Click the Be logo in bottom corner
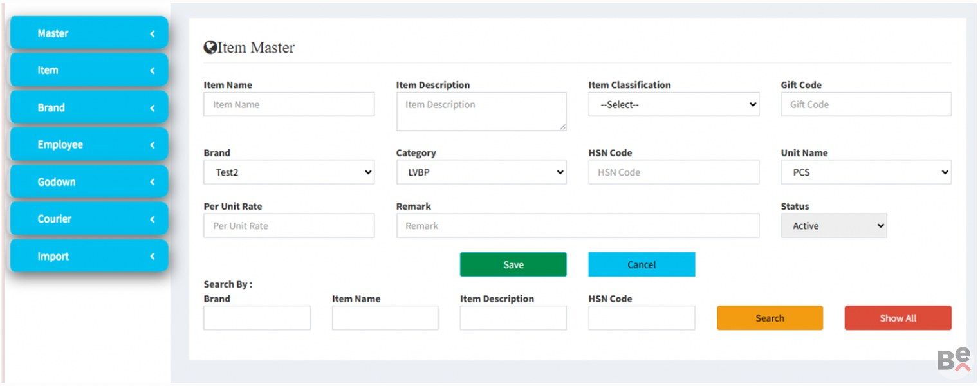Viewport: 980px width, 386px height. point(954,359)
